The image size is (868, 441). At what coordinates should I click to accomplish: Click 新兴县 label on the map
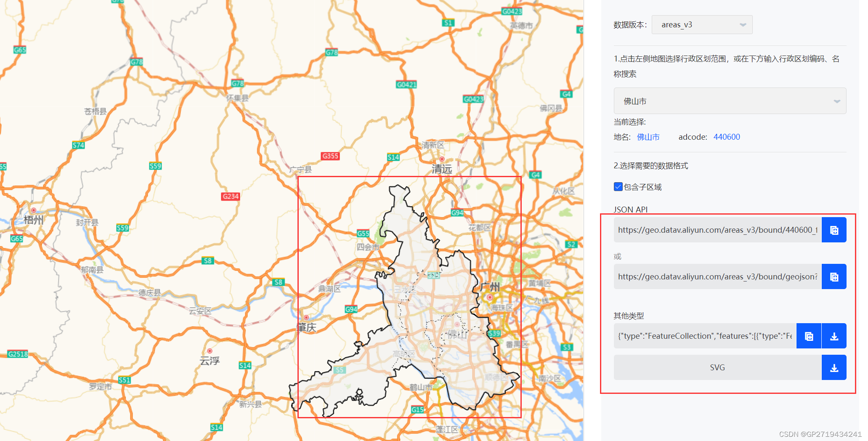click(x=250, y=404)
